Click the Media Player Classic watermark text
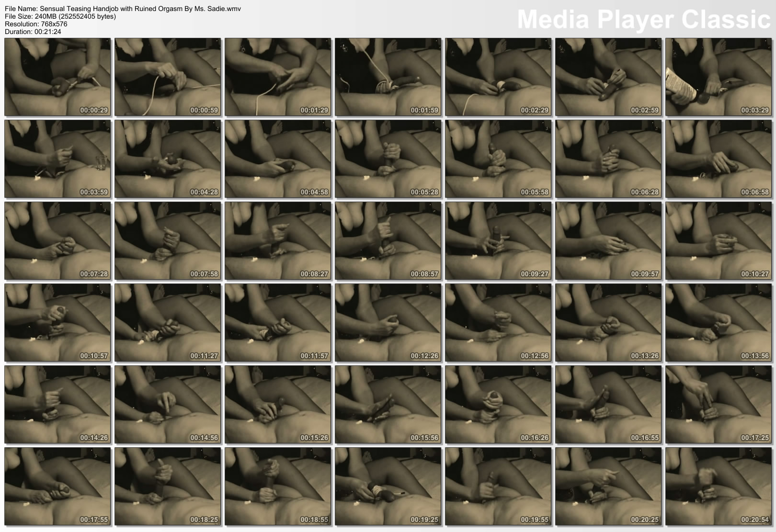 (643, 20)
